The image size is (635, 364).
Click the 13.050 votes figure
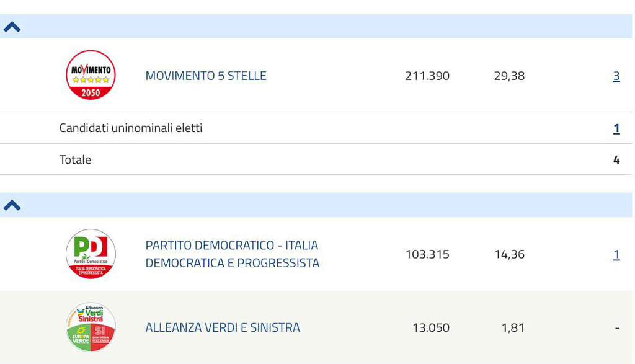(x=431, y=327)
